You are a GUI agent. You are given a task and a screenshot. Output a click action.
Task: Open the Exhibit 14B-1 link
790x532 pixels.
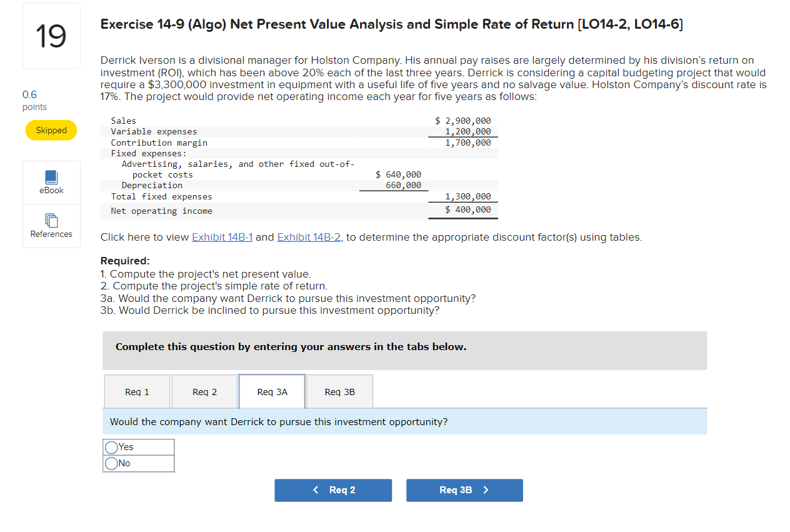click(222, 237)
